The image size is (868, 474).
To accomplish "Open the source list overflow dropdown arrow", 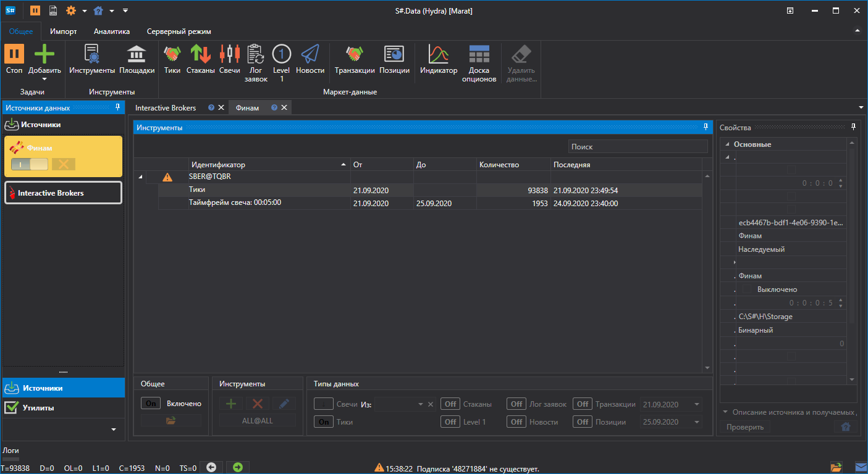I will (113, 429).
